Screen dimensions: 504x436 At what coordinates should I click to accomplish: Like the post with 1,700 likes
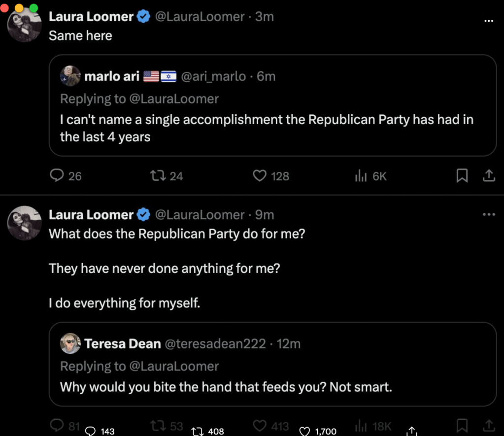coord(305,432)
